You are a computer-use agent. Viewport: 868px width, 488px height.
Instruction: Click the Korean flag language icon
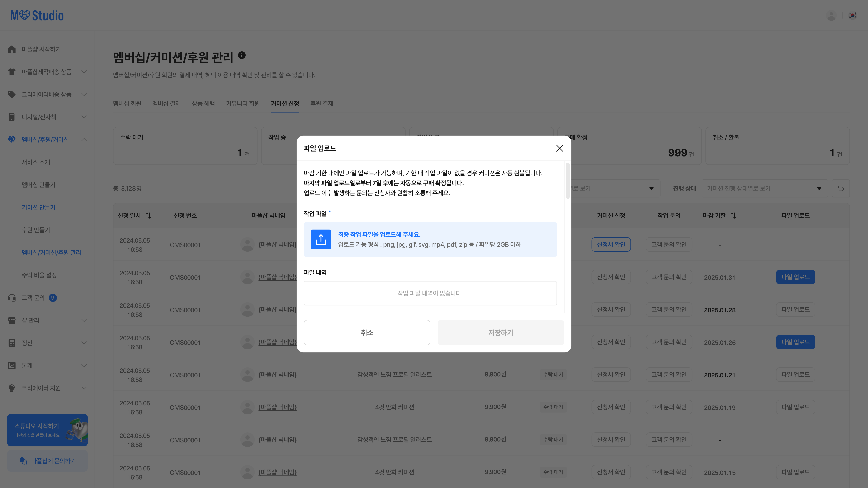(x=852, y=16)
